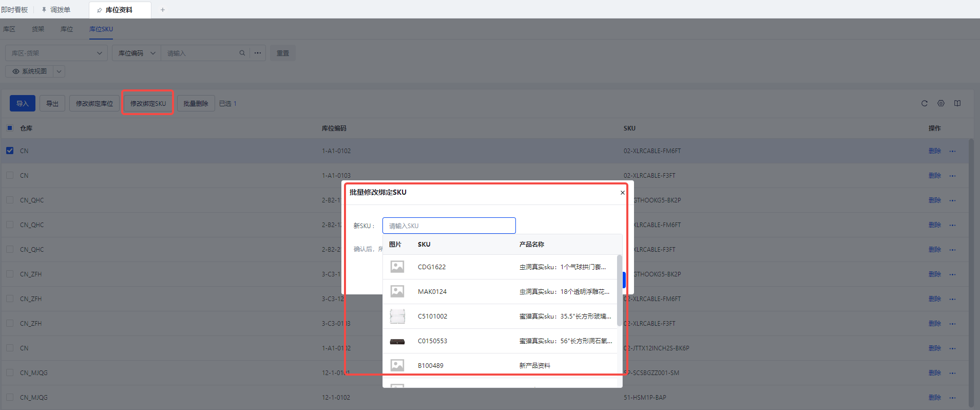Check the CN row with JTTX12INCH2S-BK6P
The image size is (980, 410).
pyautogui.click(x=10, y=348)
